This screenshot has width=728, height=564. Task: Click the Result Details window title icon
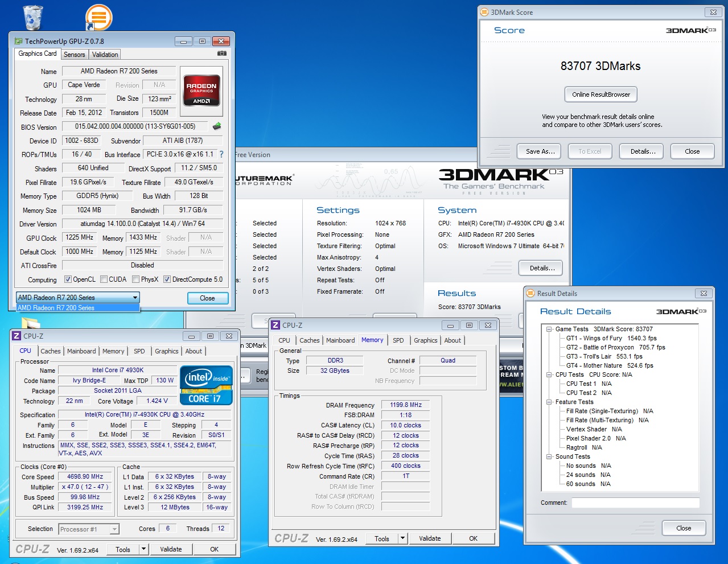click(530, 293)
